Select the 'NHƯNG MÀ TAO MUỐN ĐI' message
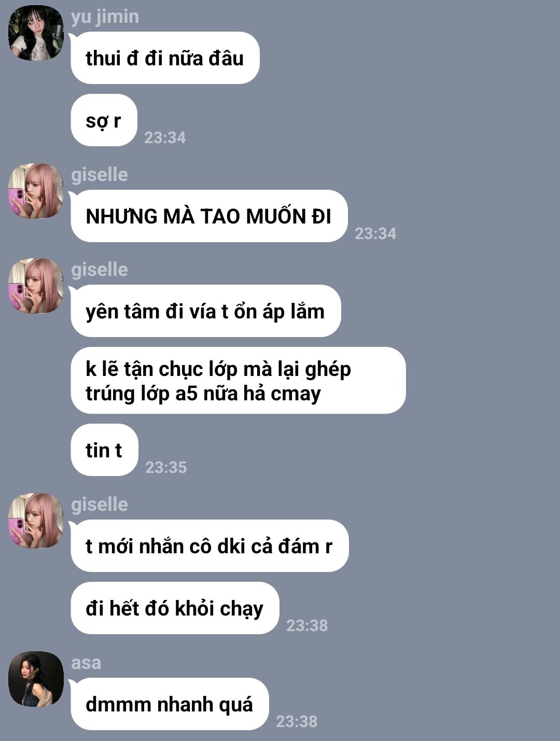The height and width of the screenshot is (741, 560). [x=209, y=216]
